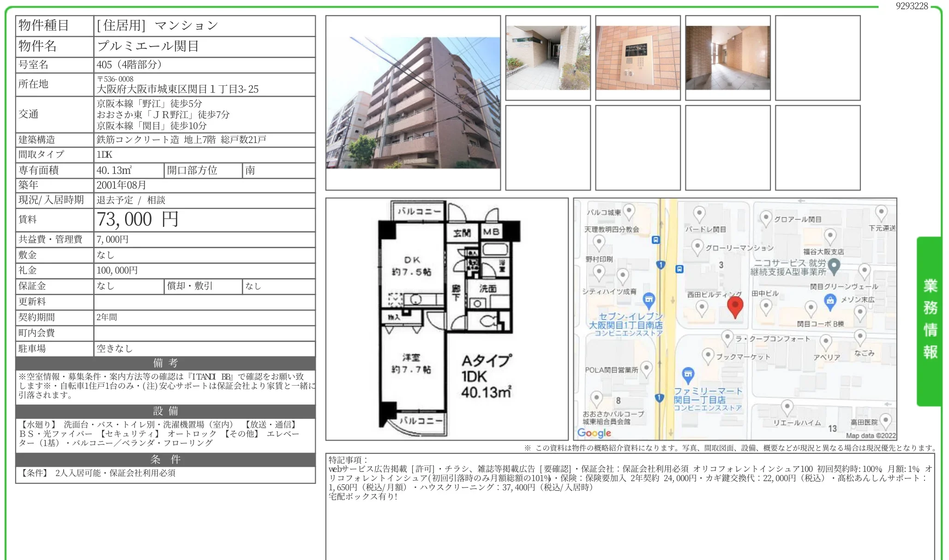Click the green ニコサービス map pin

[x=834, y=265]
